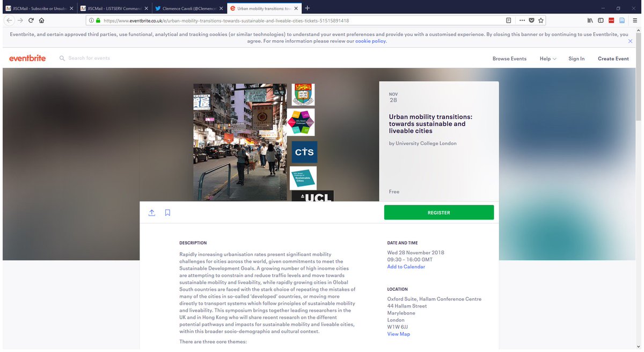Screen dimensions: 644x352
Task: Click Add to Calendar link
Action: click(x=406, y=267)
